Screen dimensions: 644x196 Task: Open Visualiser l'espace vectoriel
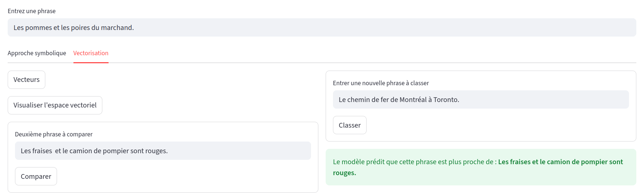(55, 105)
